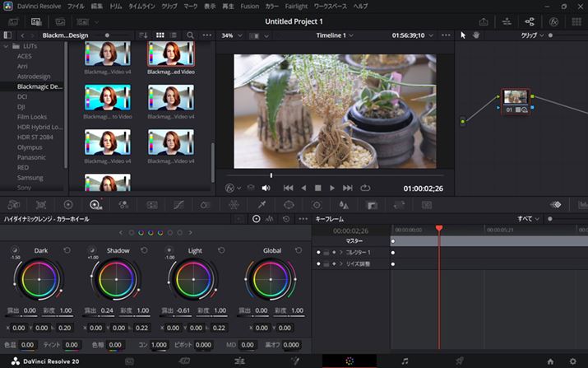Open the Fairlight menu in menu bar
This screenshot has height=368, width=588.
pos(295,6)
